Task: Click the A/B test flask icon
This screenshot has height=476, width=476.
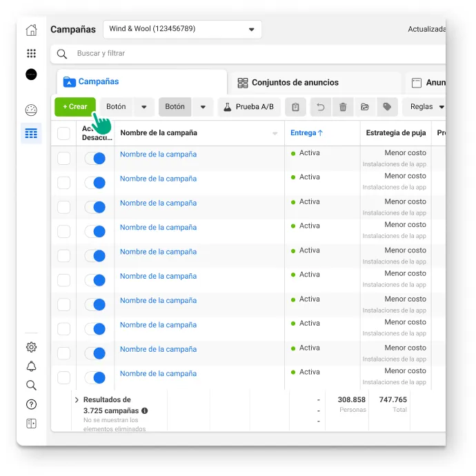Action: [x=228, y=107]
